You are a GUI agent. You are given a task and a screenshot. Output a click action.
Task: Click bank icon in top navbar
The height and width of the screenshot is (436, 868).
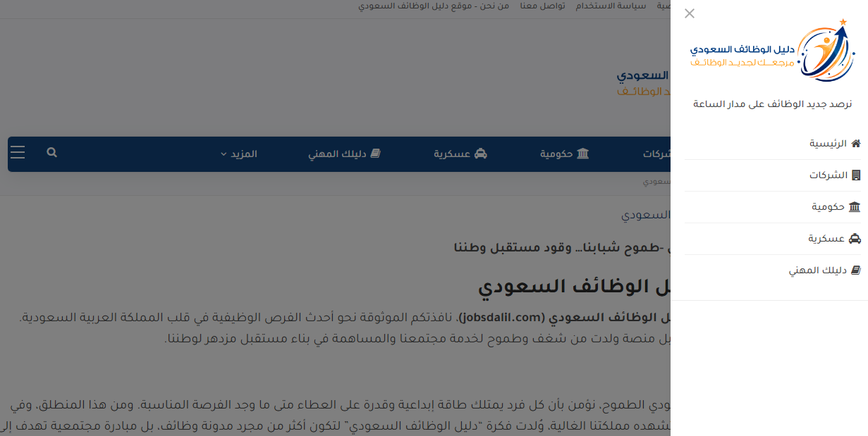coord(583,154)
